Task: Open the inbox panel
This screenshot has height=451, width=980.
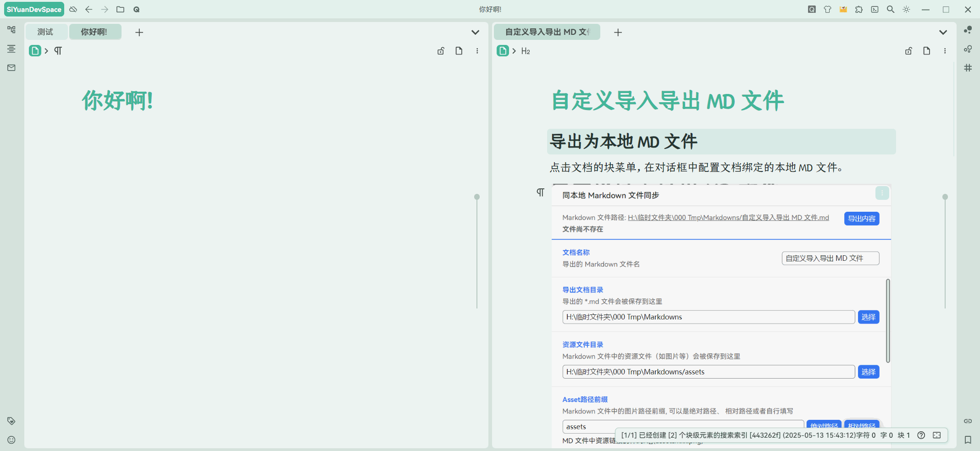Action: pos(11,67)
